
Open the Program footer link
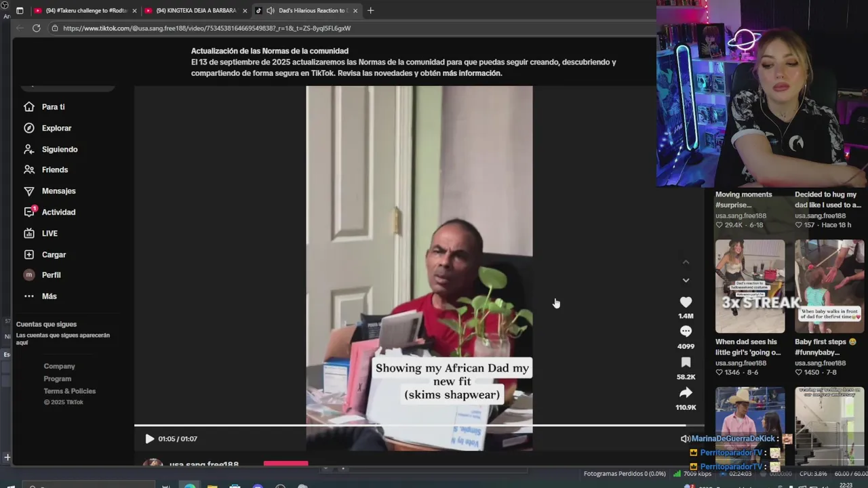tap(57, 379)
